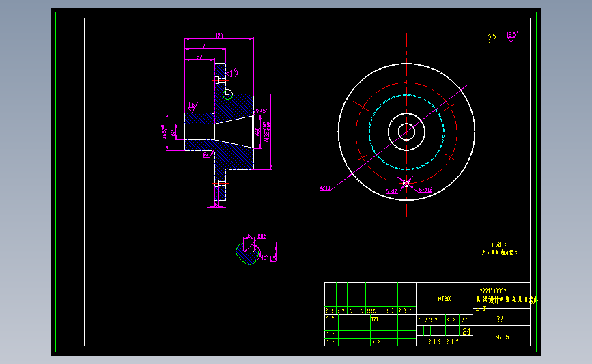Select the 72 length dimension text
This screenshot has width=592, height=364.
coord(206,46)
